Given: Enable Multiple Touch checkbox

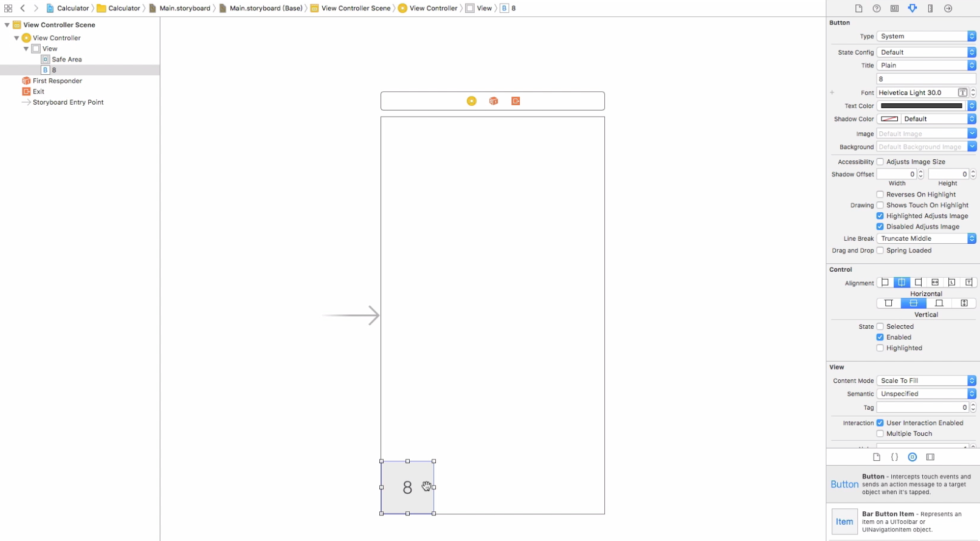Looking at the screenshot, I should tap(880, 434).
